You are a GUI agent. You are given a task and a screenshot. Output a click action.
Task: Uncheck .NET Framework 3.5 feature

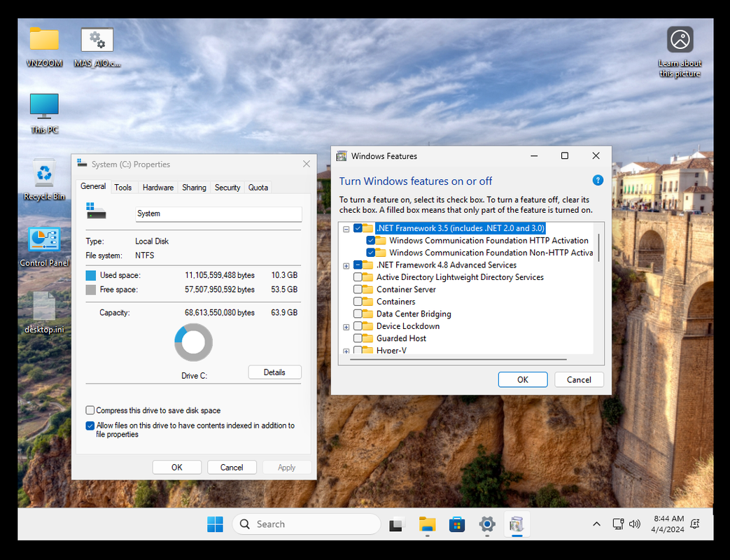tap(358, 228)
